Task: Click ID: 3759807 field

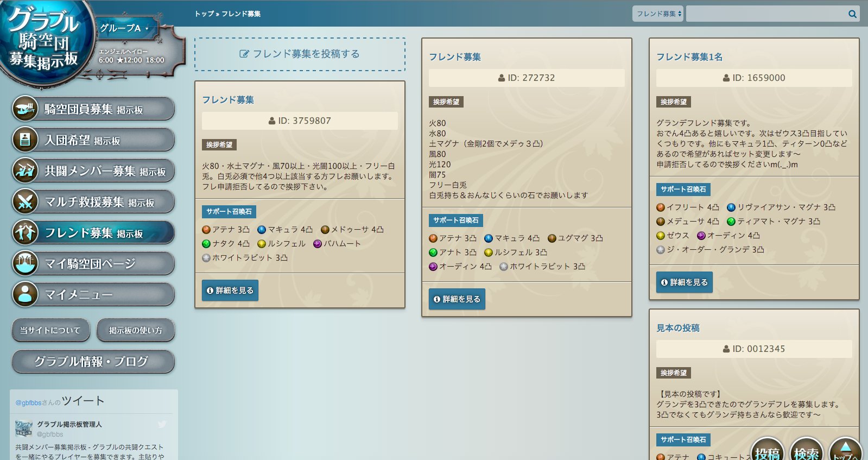Action: pos(300,121)
